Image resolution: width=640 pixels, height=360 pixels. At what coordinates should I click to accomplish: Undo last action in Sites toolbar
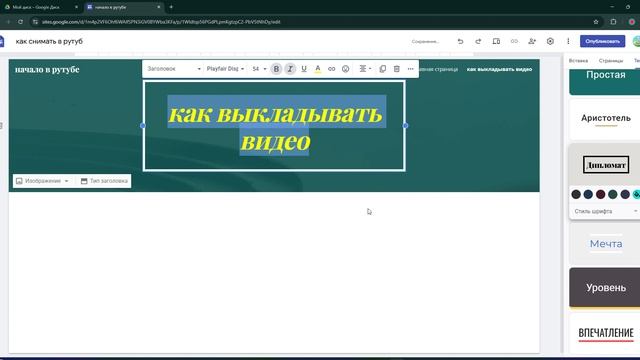(x=460, y=41)
